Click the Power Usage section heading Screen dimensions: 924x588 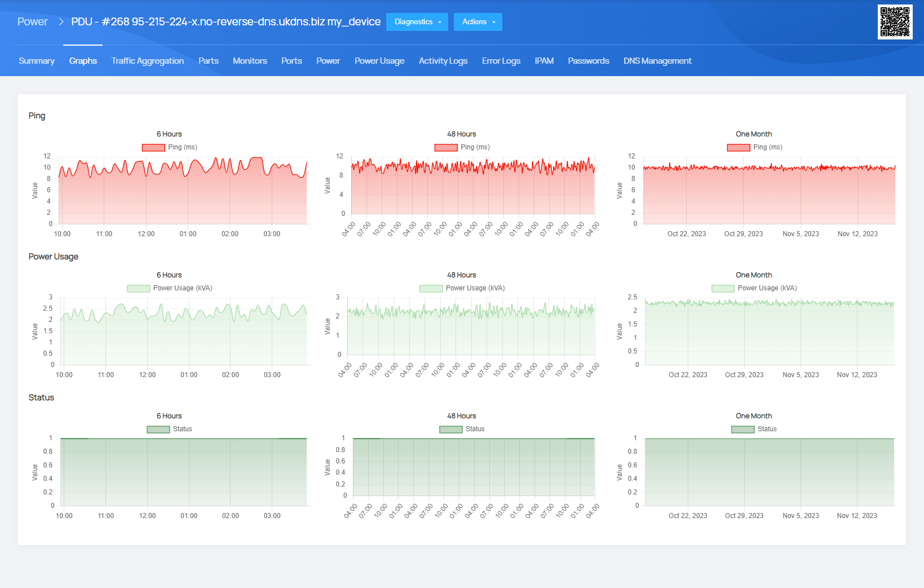tap(54, 257)
